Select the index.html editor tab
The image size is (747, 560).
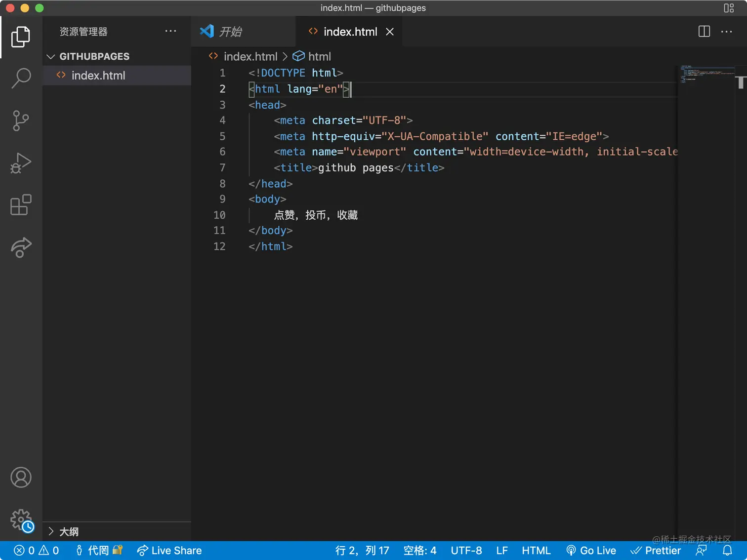point(349,32)
